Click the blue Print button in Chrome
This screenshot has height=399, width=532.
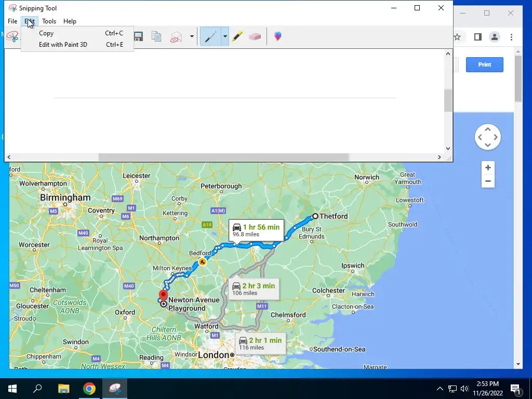(x=485, y=64)
